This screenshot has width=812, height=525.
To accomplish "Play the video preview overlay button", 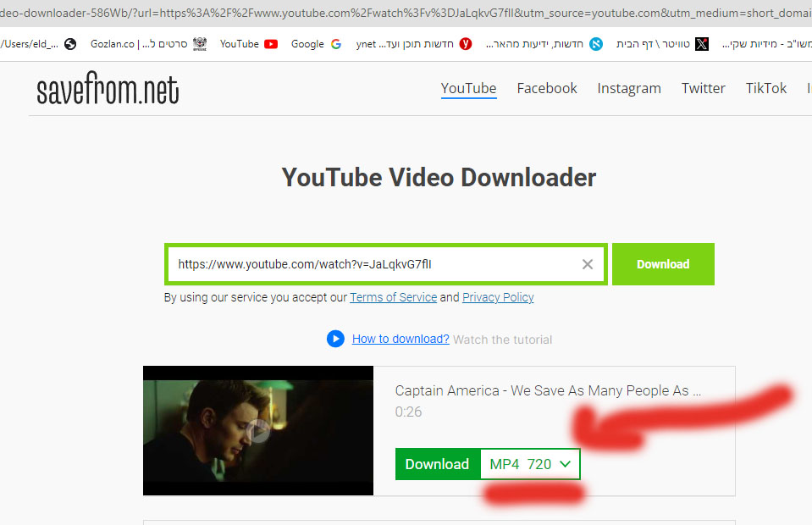I will click(x=259, y=431).
